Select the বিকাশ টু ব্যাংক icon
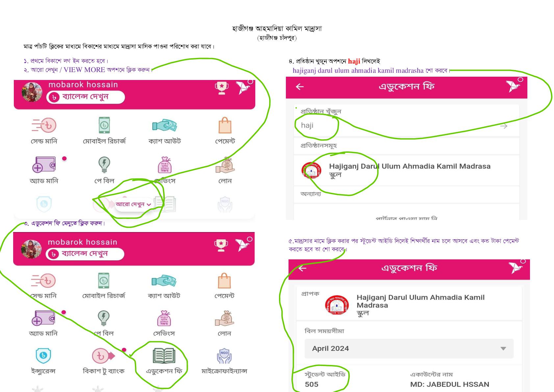The width and height of the screenshot is (554, 392). pos(103,356)
